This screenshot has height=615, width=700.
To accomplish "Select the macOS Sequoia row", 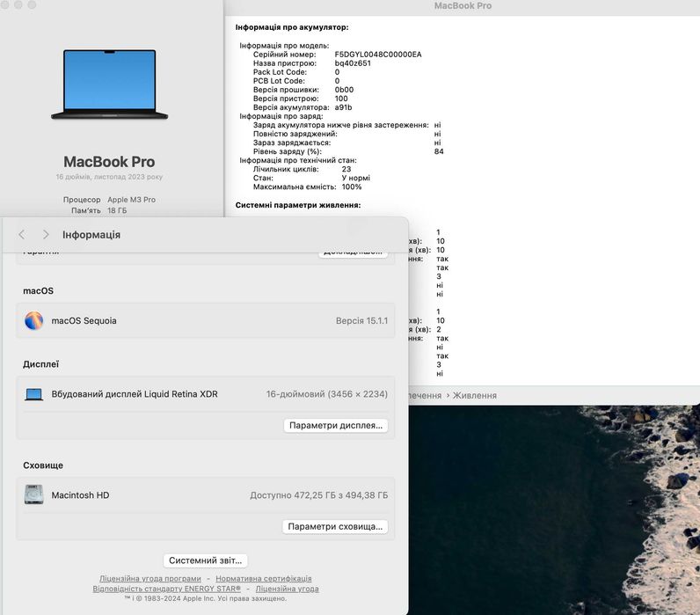I will pyautogui.click(x=206, y=320).
